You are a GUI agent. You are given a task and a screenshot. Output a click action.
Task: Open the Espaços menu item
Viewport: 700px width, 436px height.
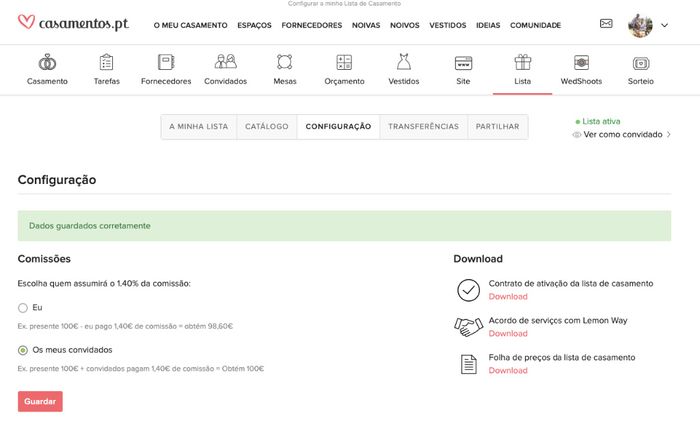pos(254,25)
